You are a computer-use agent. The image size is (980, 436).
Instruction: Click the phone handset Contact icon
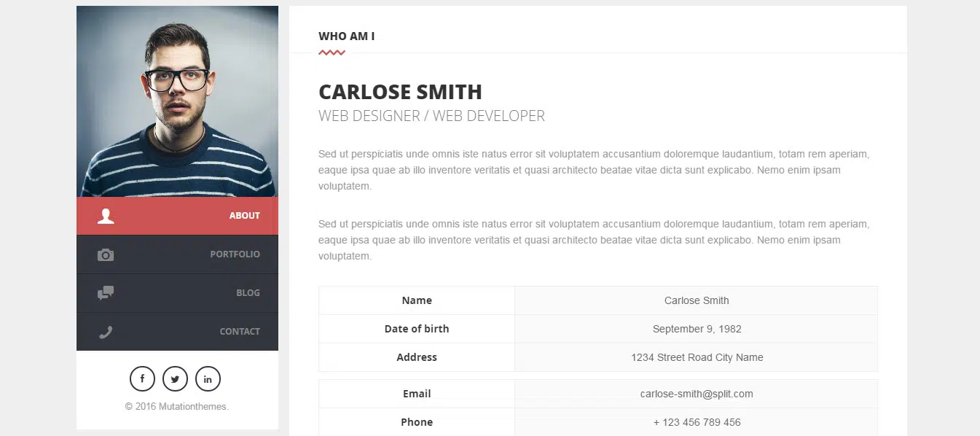106,332
